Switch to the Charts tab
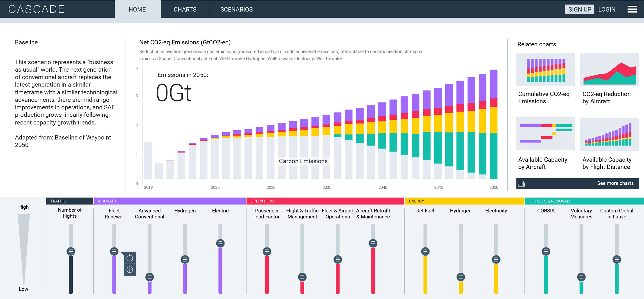 185,10
